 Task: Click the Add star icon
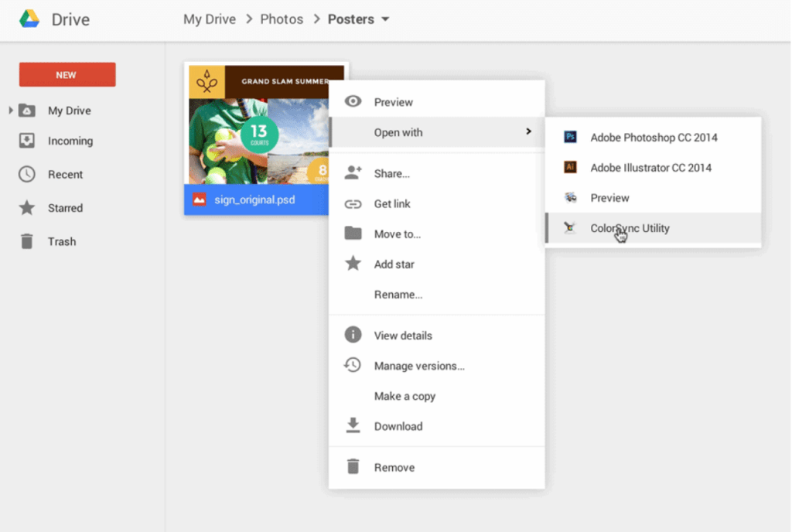click(353, 264)
